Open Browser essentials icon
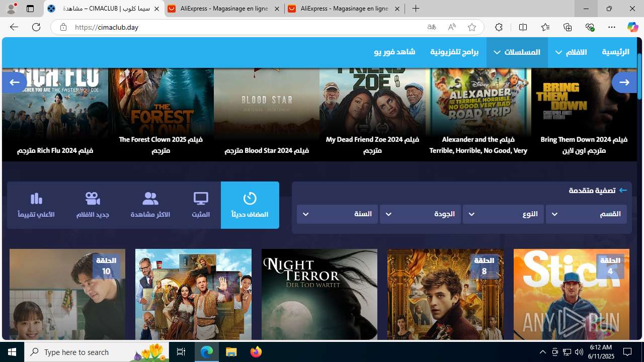 (x=590, y=27)
